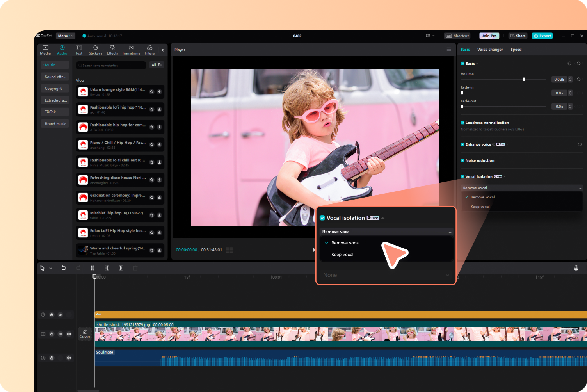
Task: Lock the main video track
Action: [52, 334]
